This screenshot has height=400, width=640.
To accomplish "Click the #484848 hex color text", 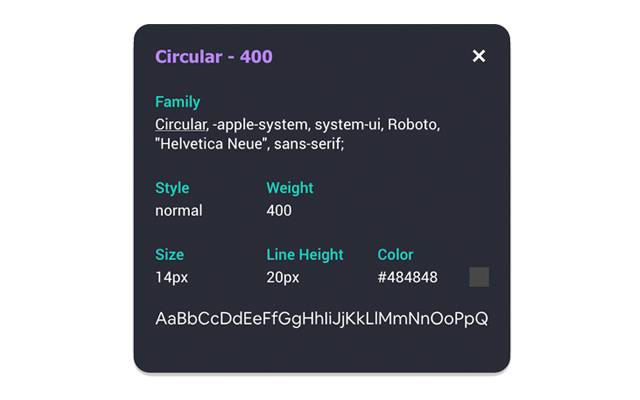I will 407,277.
